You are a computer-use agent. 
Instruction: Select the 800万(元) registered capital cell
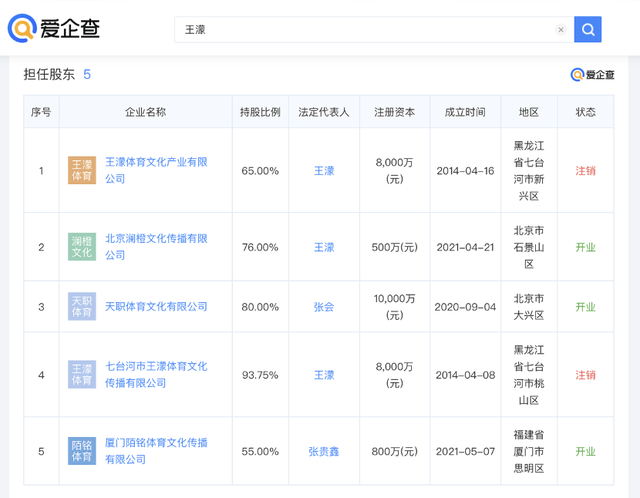(395, 451)
